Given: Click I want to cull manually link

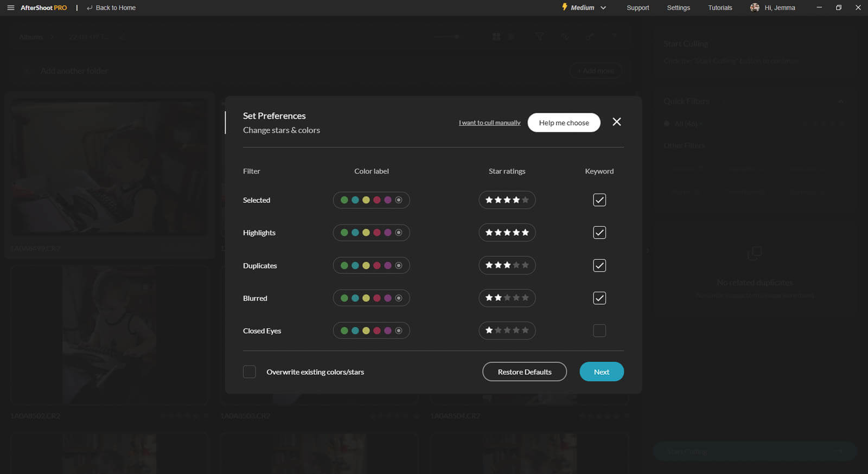Looking at the screenshot, I should click(489, 123).
